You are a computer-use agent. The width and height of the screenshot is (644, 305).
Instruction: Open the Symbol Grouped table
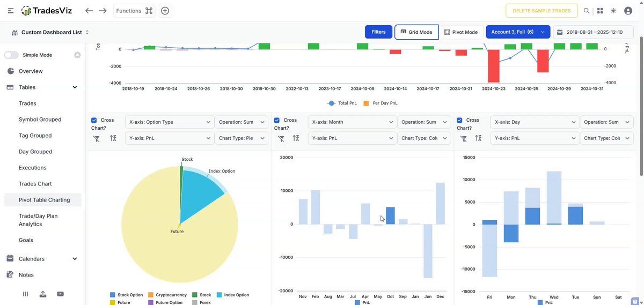(40, 119)
